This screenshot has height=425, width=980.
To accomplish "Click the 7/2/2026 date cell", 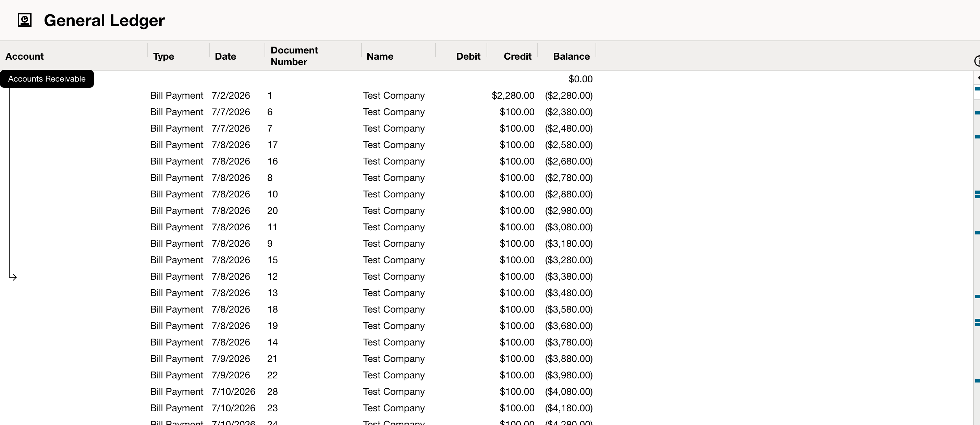I will click(231, 96).
